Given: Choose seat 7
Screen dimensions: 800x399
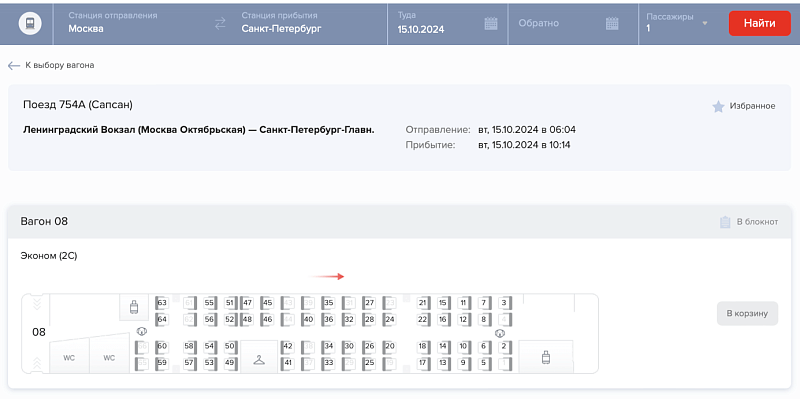Looking at the screenshot, I should coord(484,303).
